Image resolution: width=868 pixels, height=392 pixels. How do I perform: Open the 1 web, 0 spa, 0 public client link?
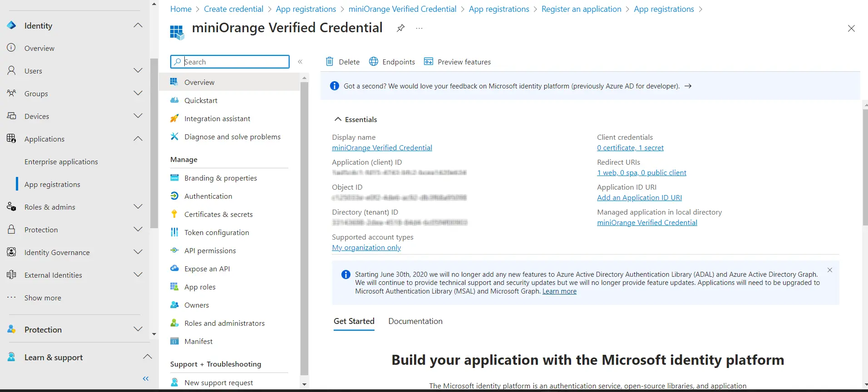pos(641,173)
